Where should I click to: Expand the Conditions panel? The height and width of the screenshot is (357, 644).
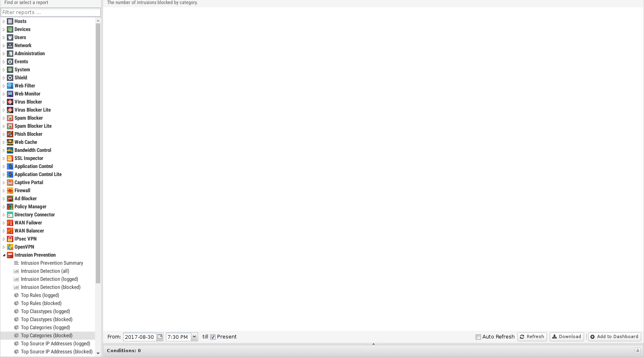tap(637, 351)
